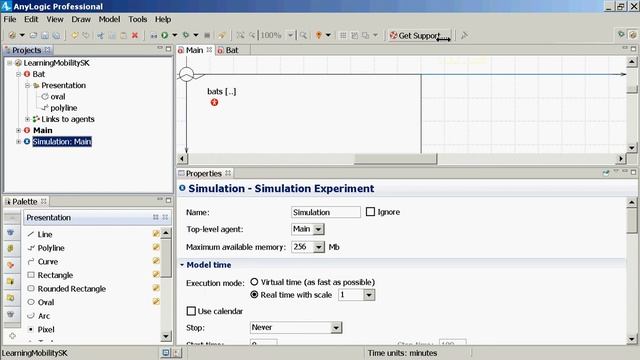Open the Edit menu
Image resolution: width=640 pixels, height=360 pixels.
(31, 19)
